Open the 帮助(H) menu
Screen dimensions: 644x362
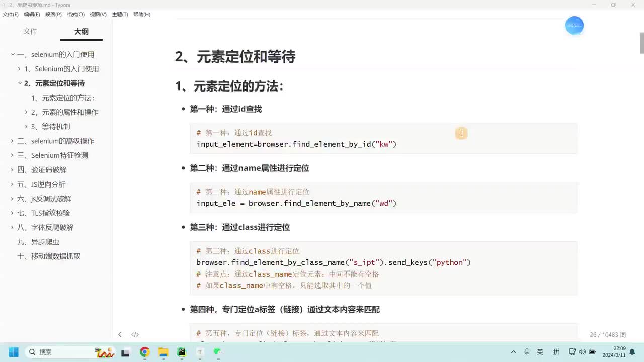142,14
